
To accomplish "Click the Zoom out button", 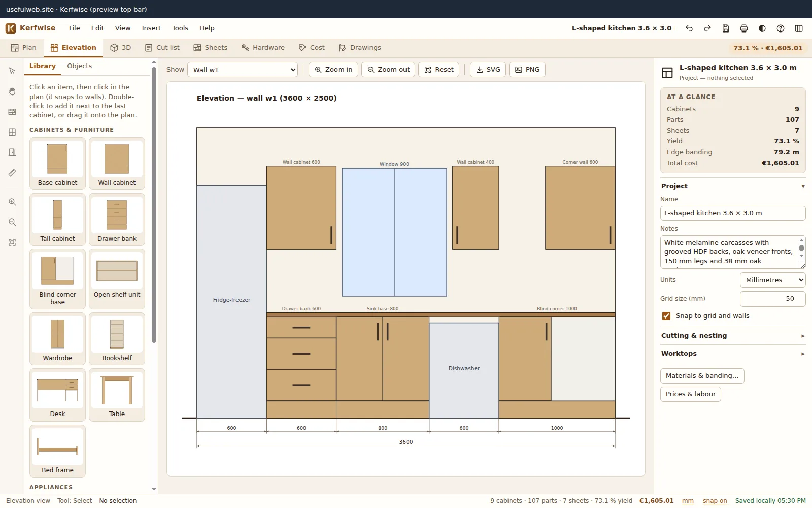I will 388,70.
